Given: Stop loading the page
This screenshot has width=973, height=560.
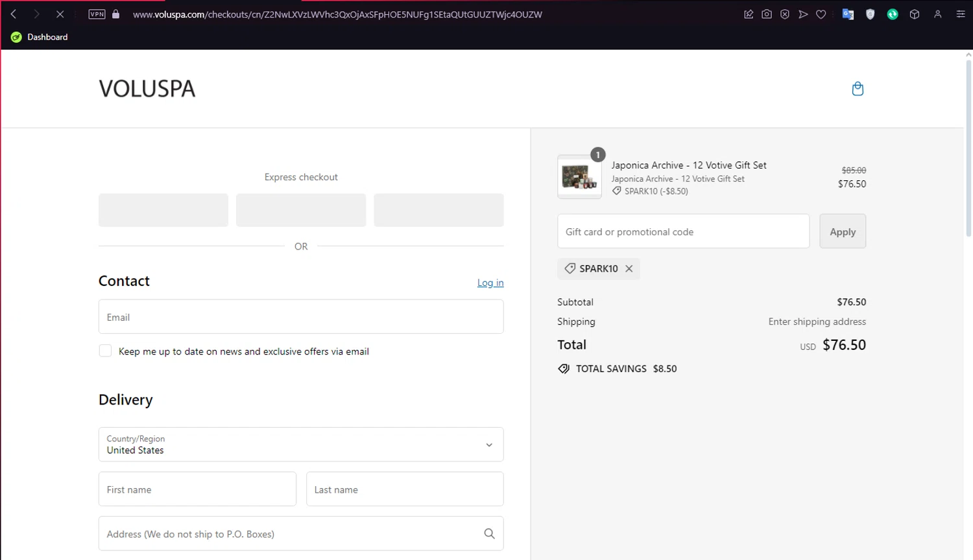Looking at the screenshot, I should [60, 14].
